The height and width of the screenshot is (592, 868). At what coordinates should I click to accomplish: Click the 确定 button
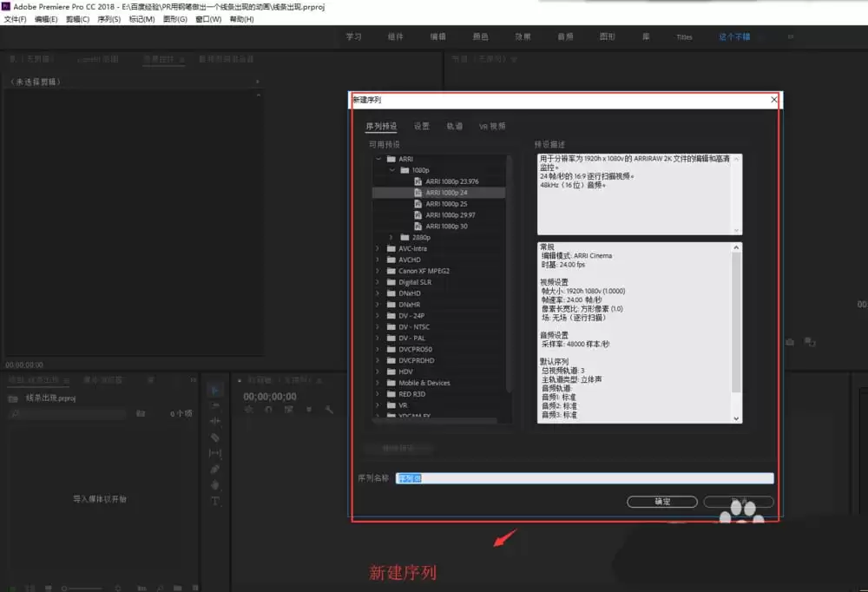662,502
